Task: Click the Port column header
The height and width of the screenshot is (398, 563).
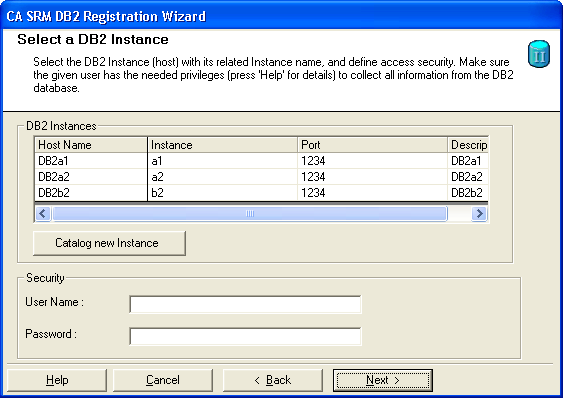Action: coord(372,145)
